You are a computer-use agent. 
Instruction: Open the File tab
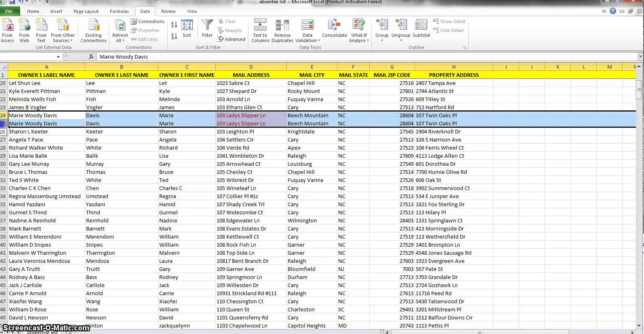click(9, 11)
